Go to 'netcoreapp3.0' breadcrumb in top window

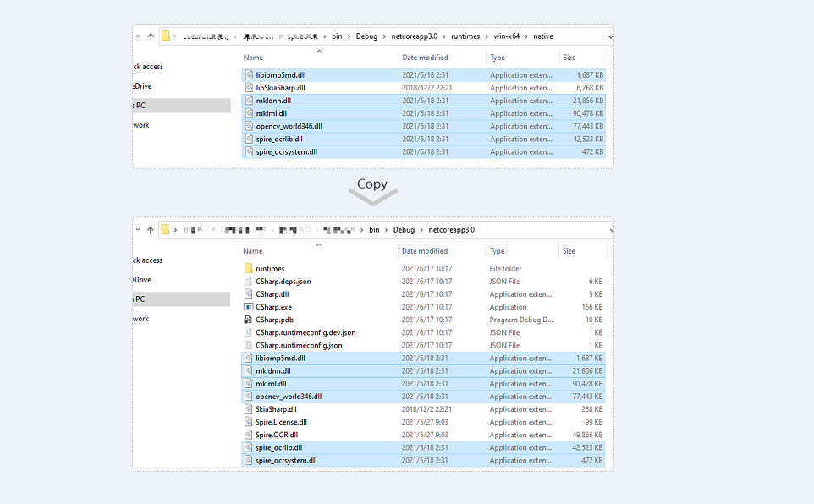(x=415, y=36)
